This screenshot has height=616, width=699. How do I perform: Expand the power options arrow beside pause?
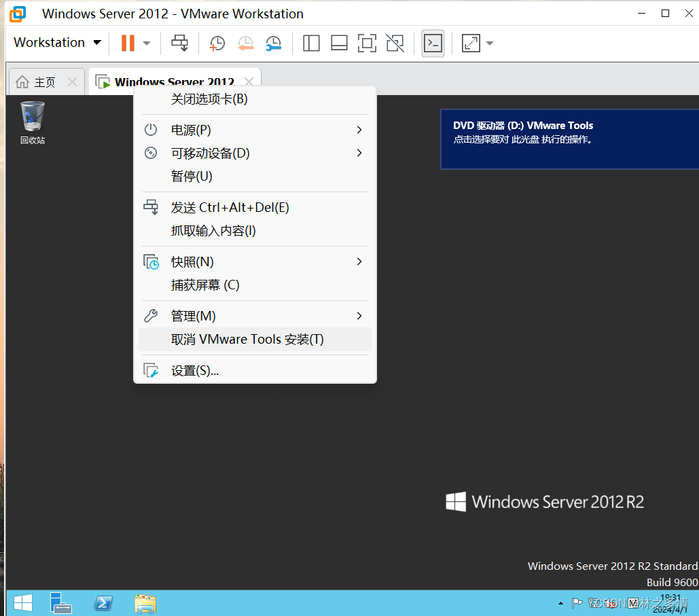click(147, 43)
